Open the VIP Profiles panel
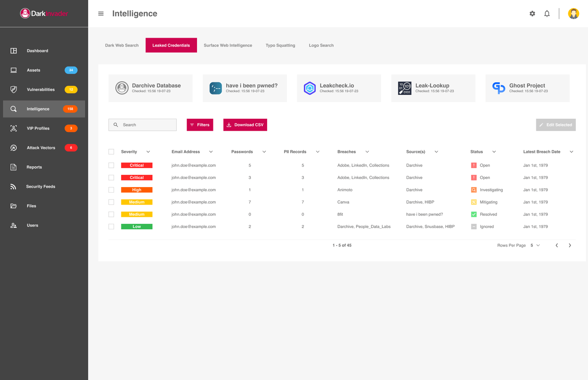 coord(38,128)
